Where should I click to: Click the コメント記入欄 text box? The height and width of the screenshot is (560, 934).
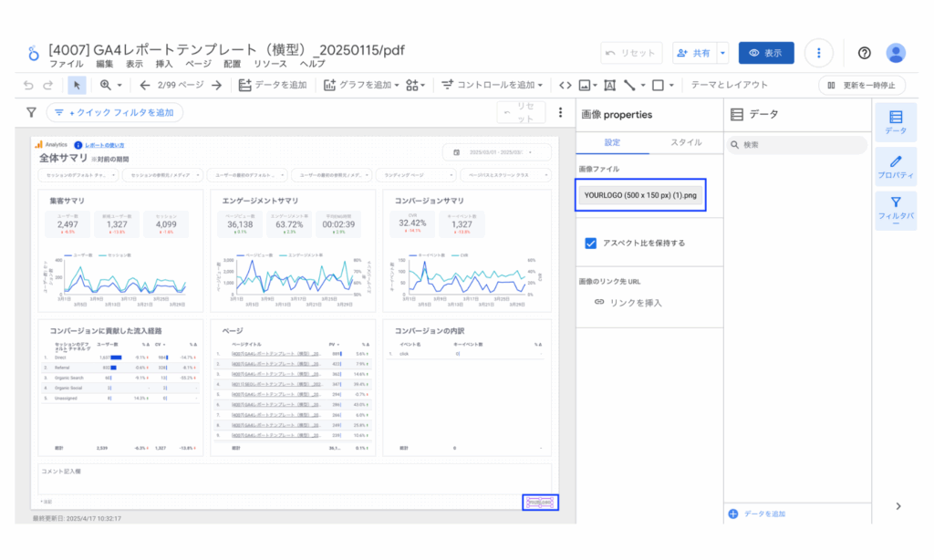(x=295, y=480)
